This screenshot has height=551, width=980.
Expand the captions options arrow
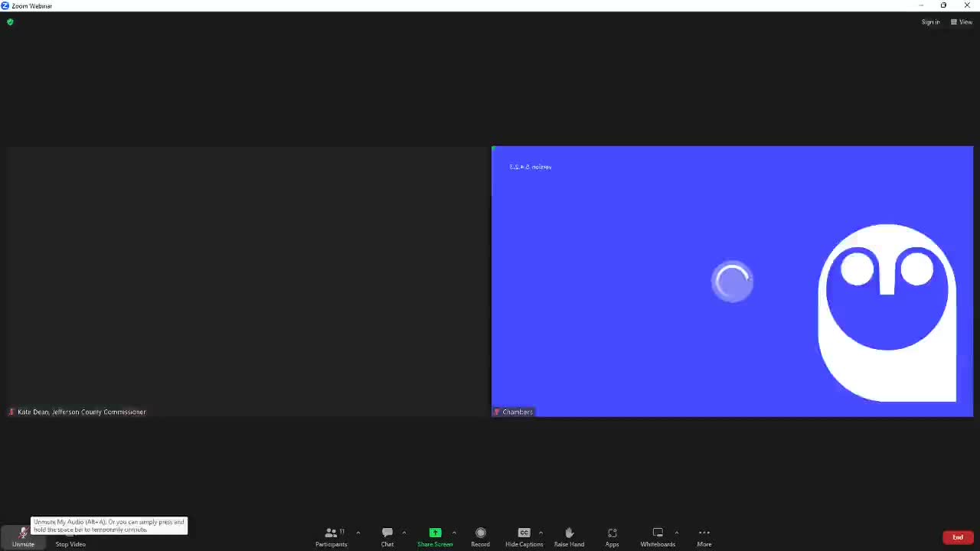(541, 533)
